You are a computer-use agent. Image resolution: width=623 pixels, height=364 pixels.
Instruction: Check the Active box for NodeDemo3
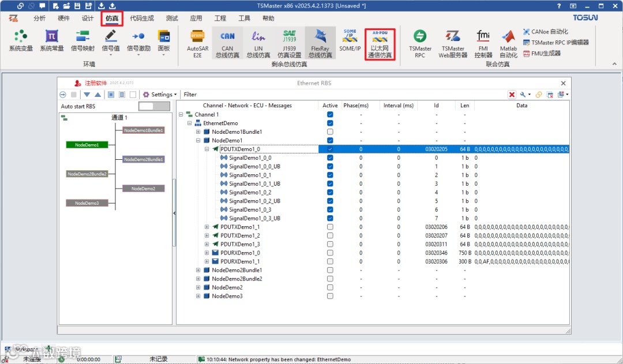click(330, 296)
